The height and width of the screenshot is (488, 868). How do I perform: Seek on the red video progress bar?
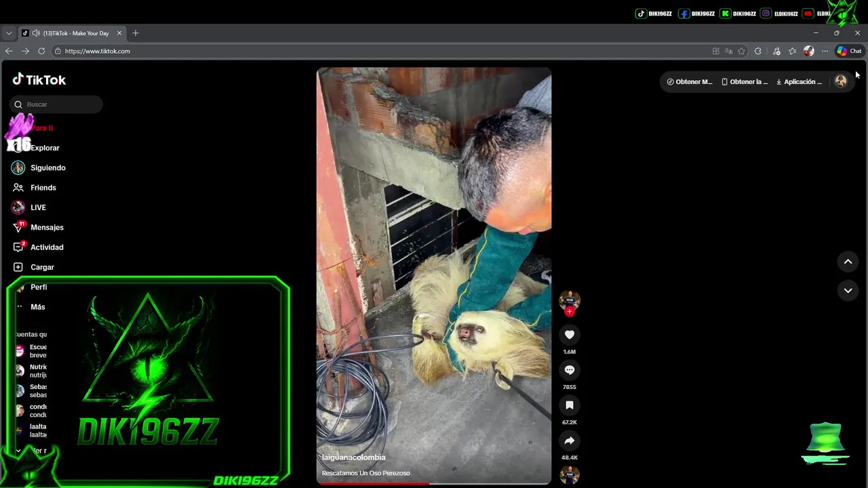click(x=434, y=483)
